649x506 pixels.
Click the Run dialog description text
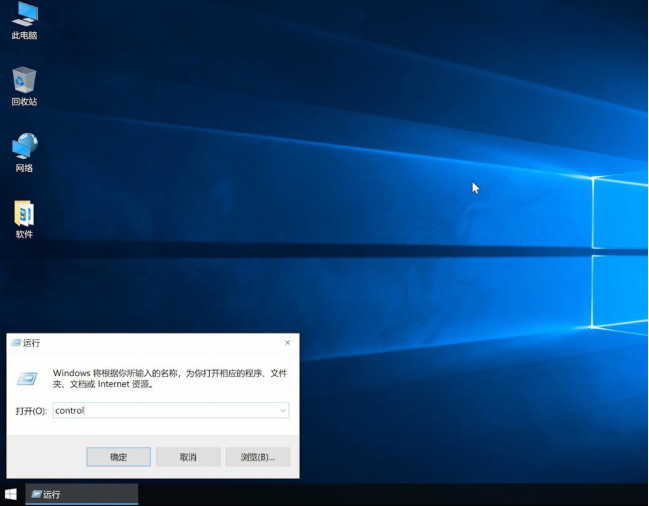point(170,378)
